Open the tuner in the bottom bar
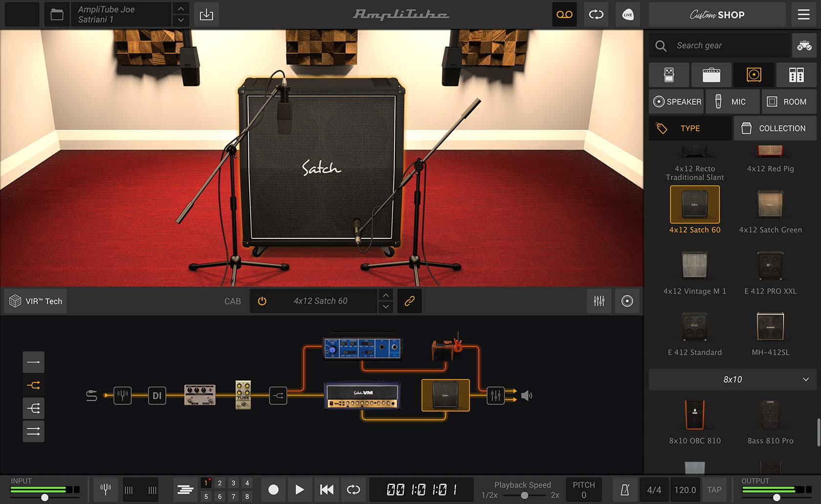The height and width of the screenshot is (504, 821). pos(106,489)
